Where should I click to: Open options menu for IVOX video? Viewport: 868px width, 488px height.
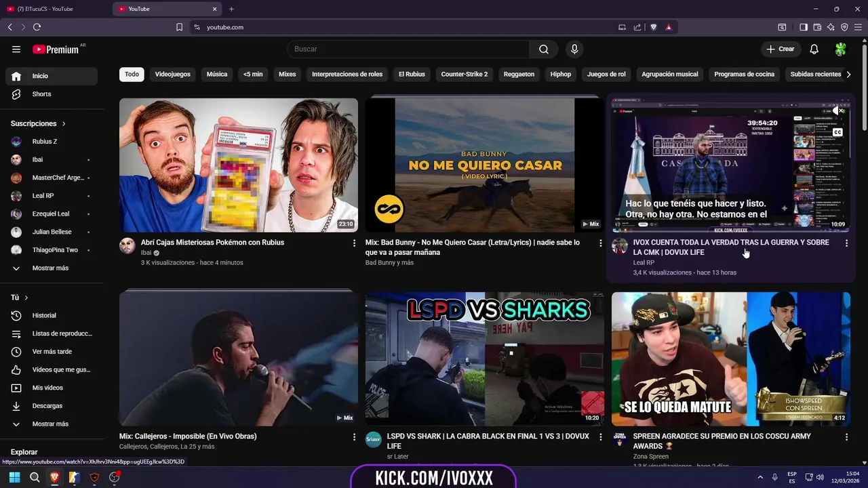pyautogui.click(x=846, y=243)
